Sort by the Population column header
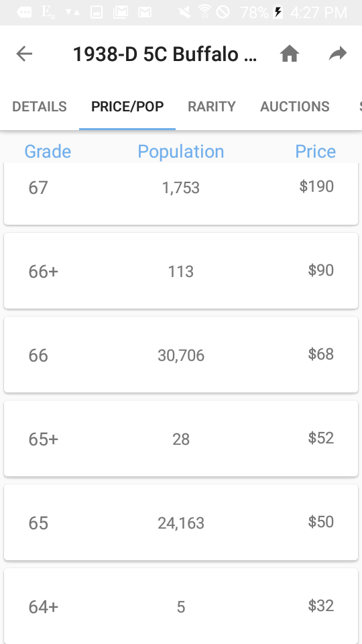 click(181, 152)
